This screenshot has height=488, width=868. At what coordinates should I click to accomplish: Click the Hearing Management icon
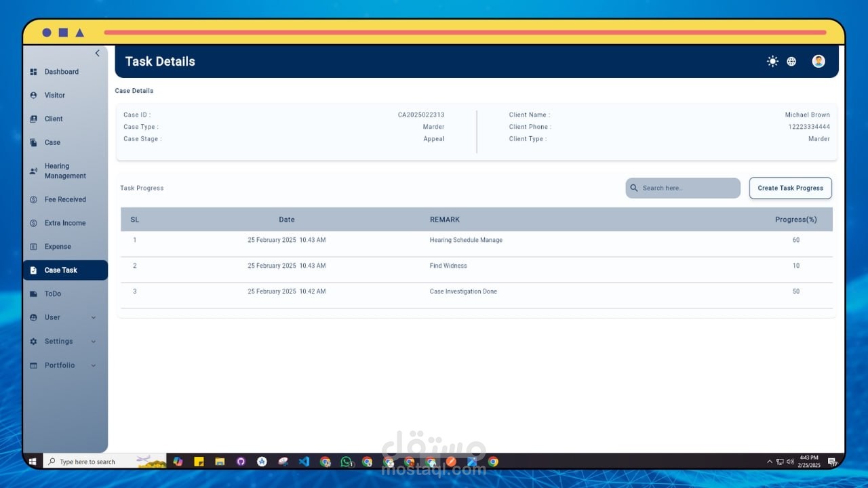(x=33, y=171)
